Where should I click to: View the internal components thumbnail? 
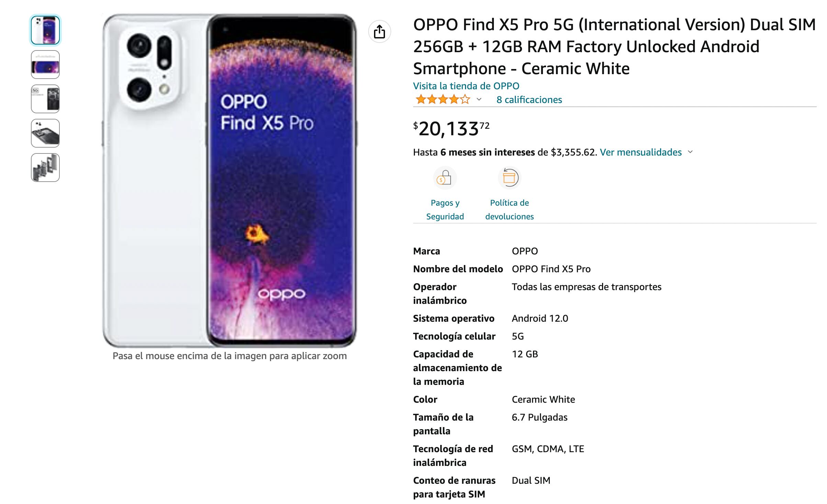tap(46, 133)
